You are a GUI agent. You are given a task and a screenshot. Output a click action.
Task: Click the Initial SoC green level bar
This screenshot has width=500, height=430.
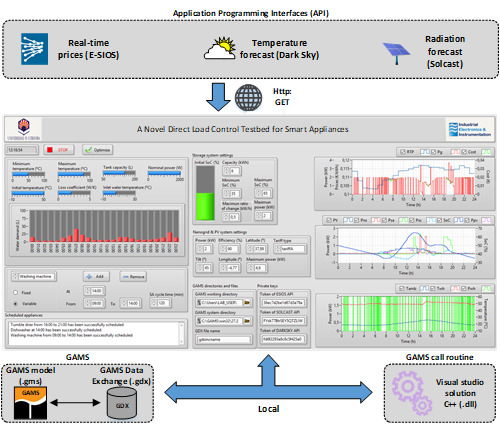coord(205,206)
